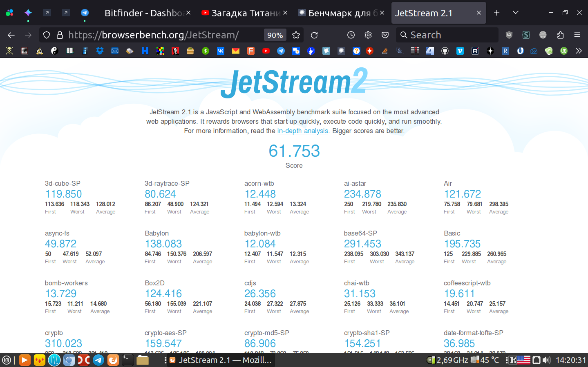This screenshot has width=588, height=367.
Task: Click the bomb-workers score 13.729
Action: 60,294
